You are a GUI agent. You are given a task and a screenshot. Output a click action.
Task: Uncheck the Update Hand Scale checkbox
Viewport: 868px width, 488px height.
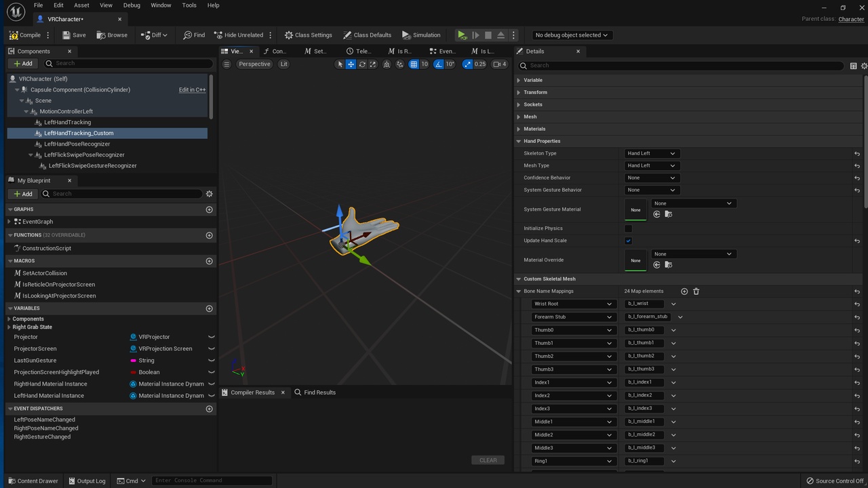628,241
